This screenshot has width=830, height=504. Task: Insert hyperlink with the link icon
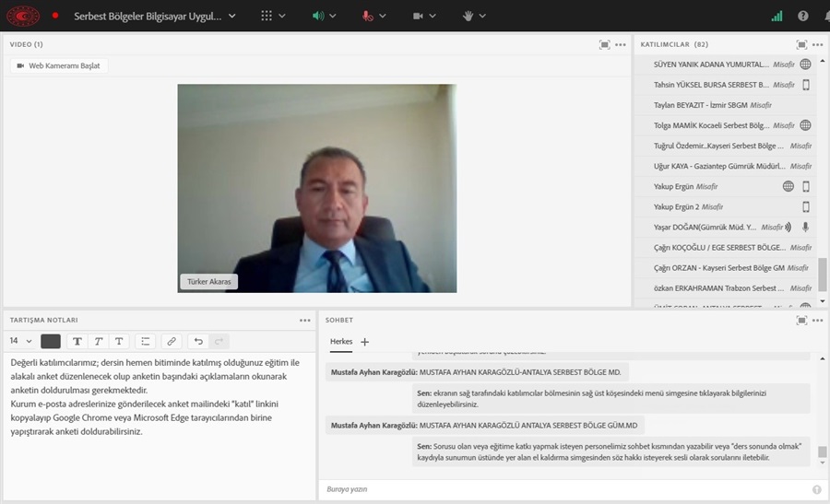click(172, 341)
